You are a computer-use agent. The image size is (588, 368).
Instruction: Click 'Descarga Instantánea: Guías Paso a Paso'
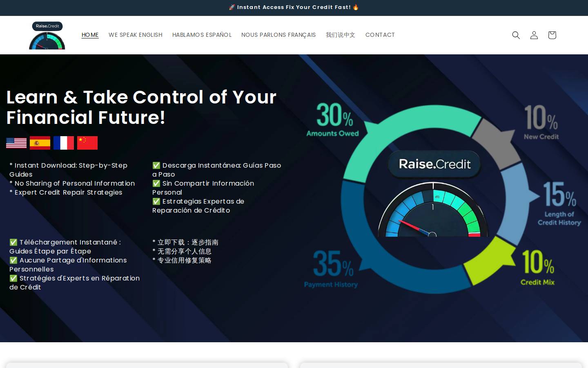[x=217, y=170]
